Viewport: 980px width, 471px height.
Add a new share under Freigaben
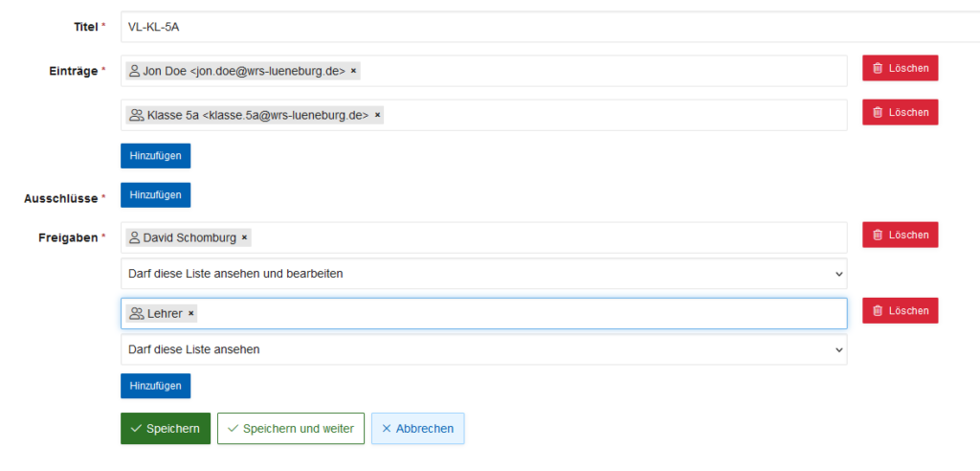(155, 386)
